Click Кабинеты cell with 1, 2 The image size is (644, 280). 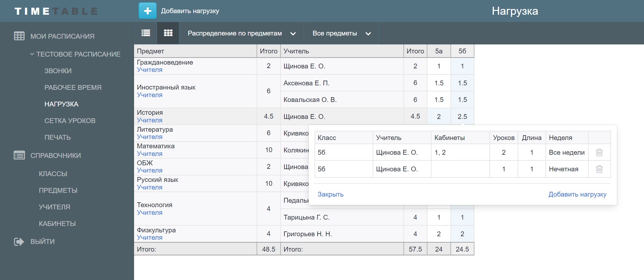tap(460, 152)
